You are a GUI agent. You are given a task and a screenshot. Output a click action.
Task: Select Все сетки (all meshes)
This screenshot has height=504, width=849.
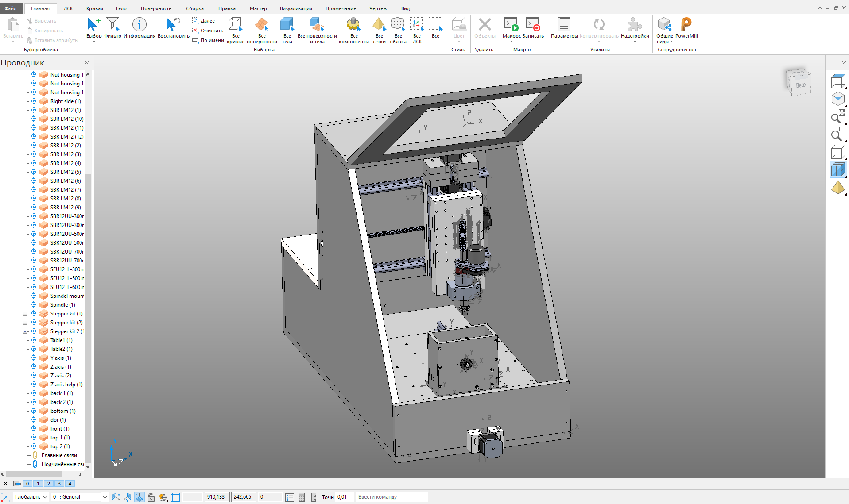click(379, 31)
